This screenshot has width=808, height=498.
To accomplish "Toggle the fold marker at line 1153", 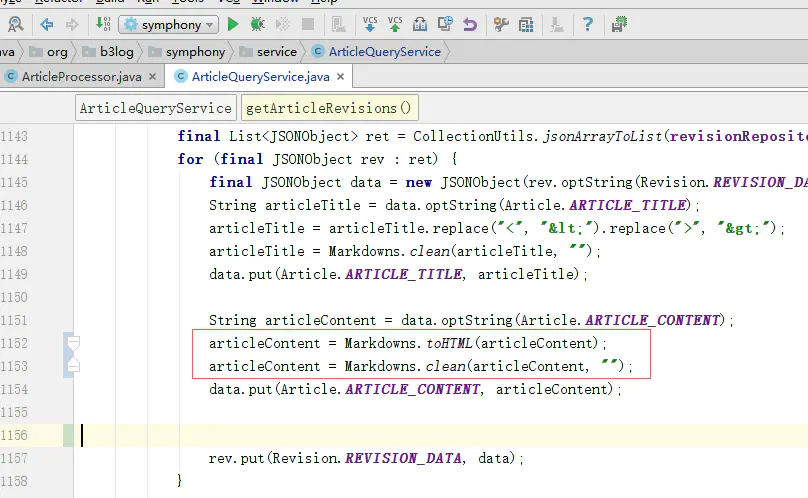I will pyautogui.click(x=72, y=367).
